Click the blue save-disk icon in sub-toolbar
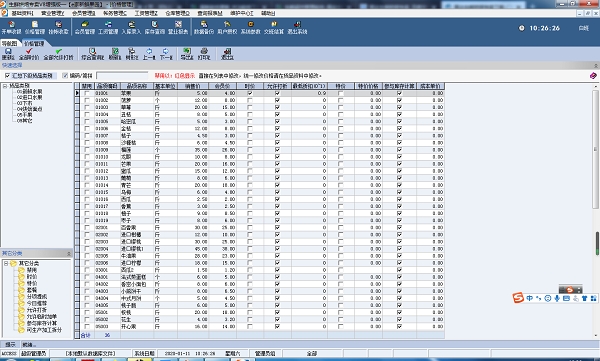This screenshot has height=361, width=600. 8,54
